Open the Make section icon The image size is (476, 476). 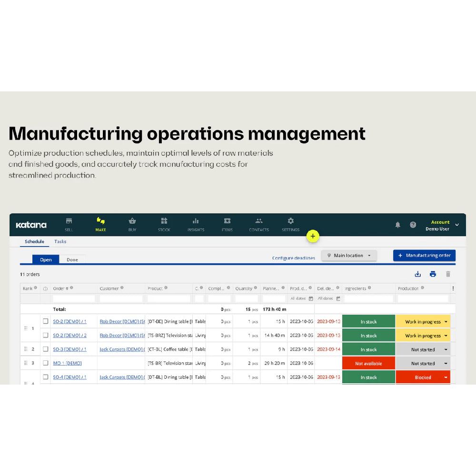tap(100, 221)
